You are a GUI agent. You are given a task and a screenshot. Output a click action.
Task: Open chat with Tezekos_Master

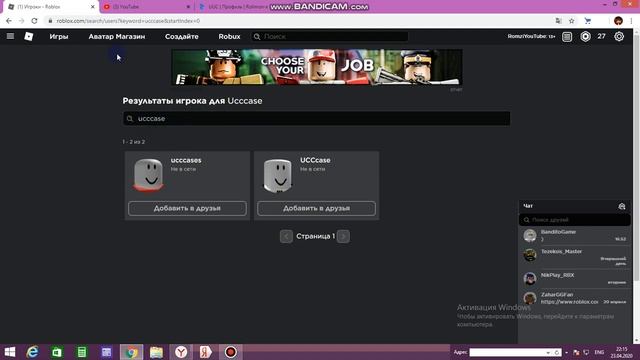click(x=575, y=256)
